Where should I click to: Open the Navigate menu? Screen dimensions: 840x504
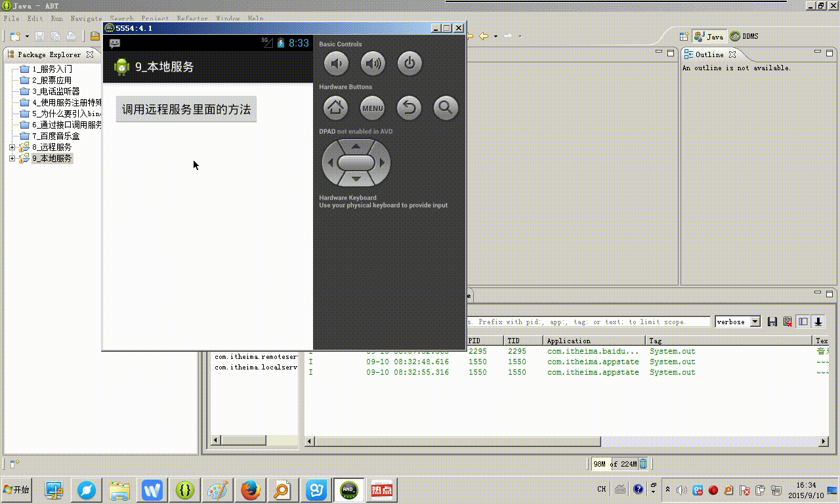(87, 18)
